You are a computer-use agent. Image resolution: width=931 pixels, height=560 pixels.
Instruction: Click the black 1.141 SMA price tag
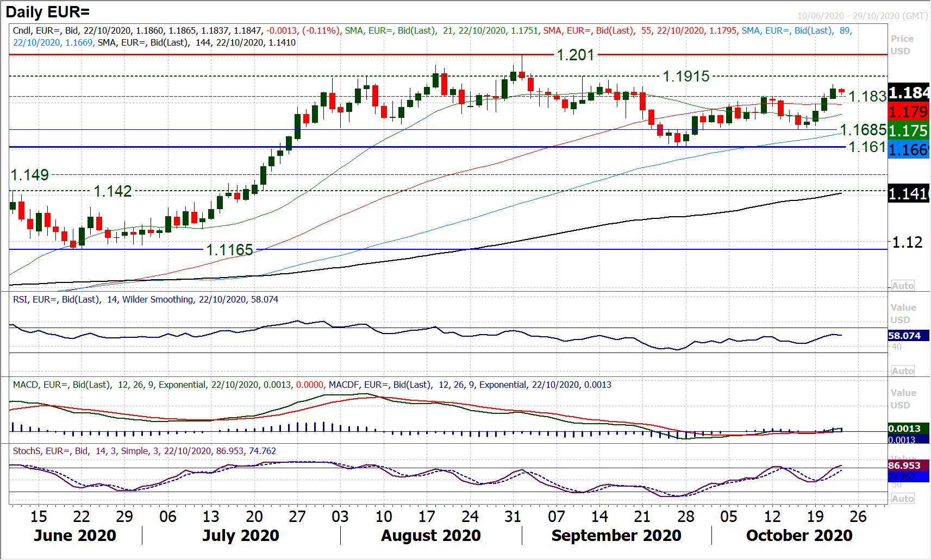[908, 193]
